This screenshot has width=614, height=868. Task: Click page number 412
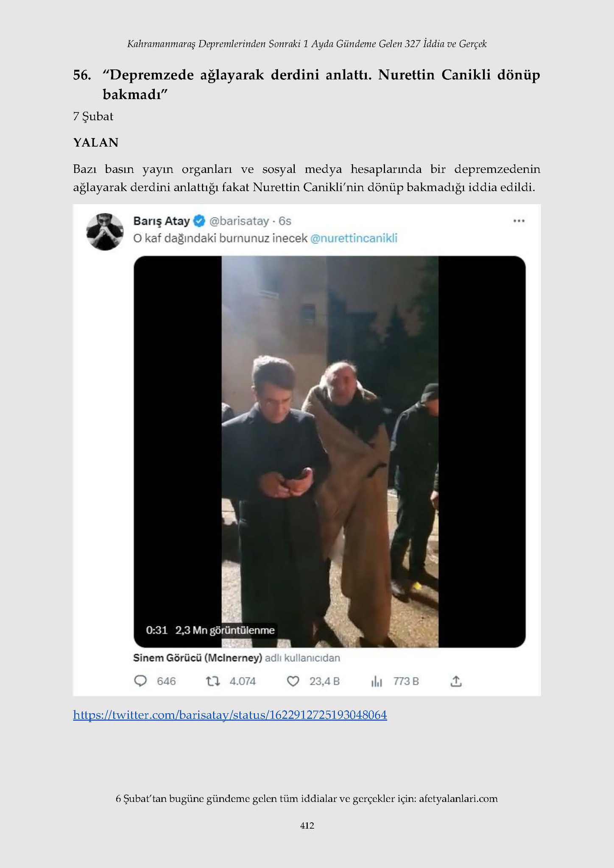tap(307, 825)
